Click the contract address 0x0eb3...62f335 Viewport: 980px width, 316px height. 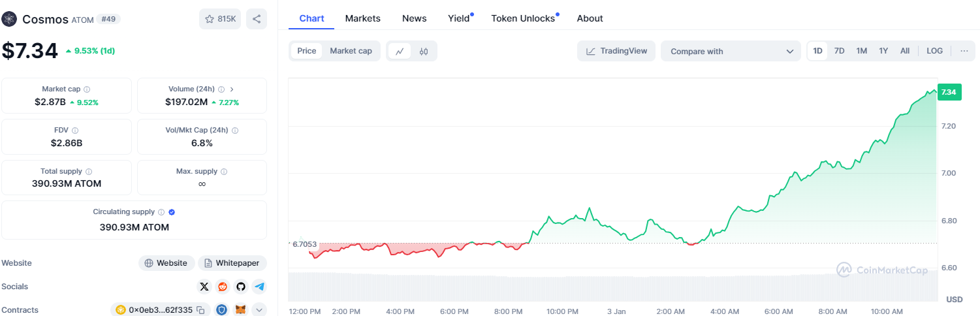[161, 310]
